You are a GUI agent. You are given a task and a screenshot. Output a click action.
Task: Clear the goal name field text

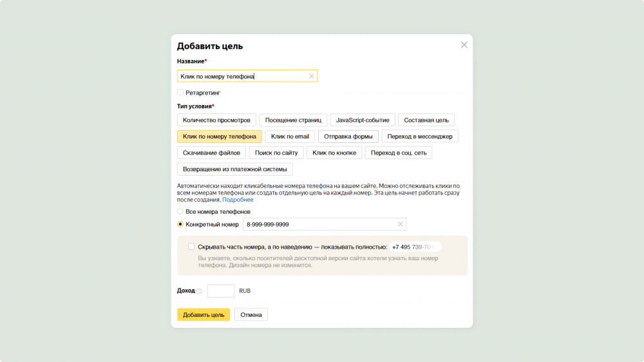311,76
